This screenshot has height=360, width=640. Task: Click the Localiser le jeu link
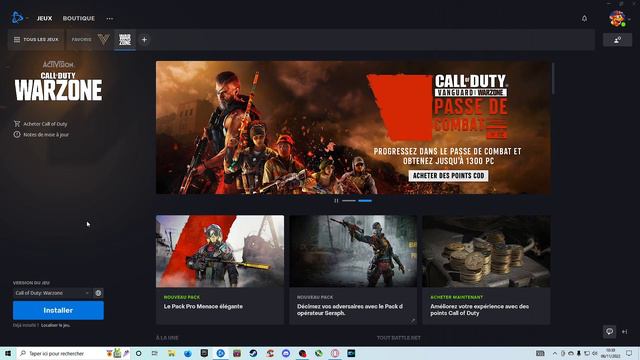pyautogui.click(x=56, y=325)
